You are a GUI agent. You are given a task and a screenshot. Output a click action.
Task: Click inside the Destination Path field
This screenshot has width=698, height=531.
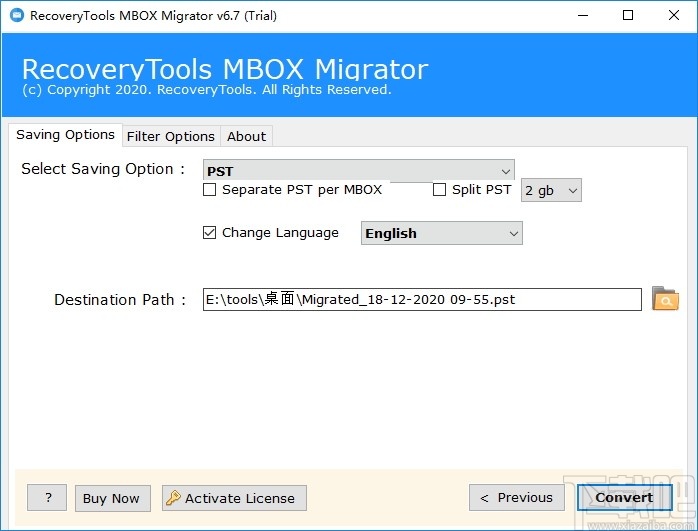click(422, 300)
